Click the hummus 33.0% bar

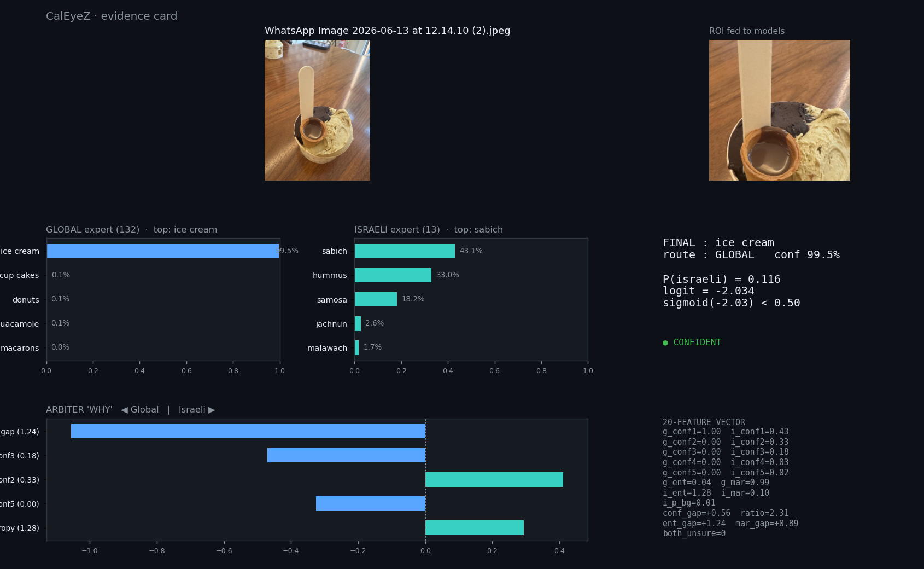(393, 275)
